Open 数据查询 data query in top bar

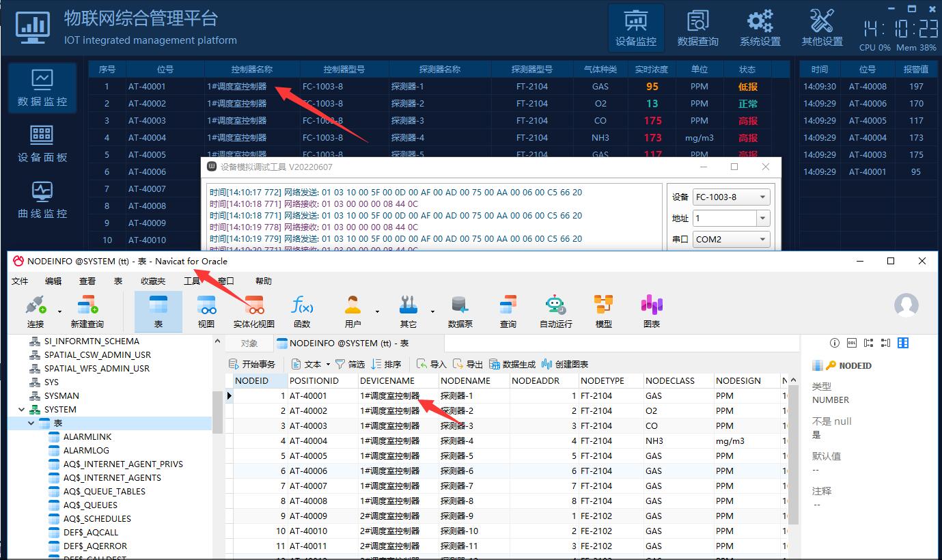tap(697, 29)
